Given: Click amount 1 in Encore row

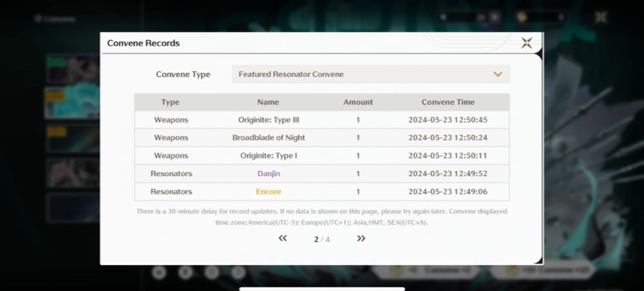Looking at the screenshot, I should click(x=358, y=192).
